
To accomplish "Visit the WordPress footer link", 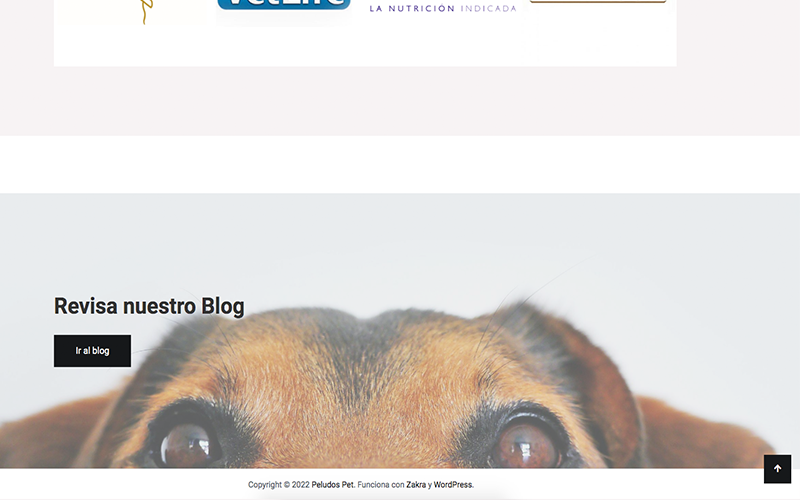I will (x=453, y=485).
